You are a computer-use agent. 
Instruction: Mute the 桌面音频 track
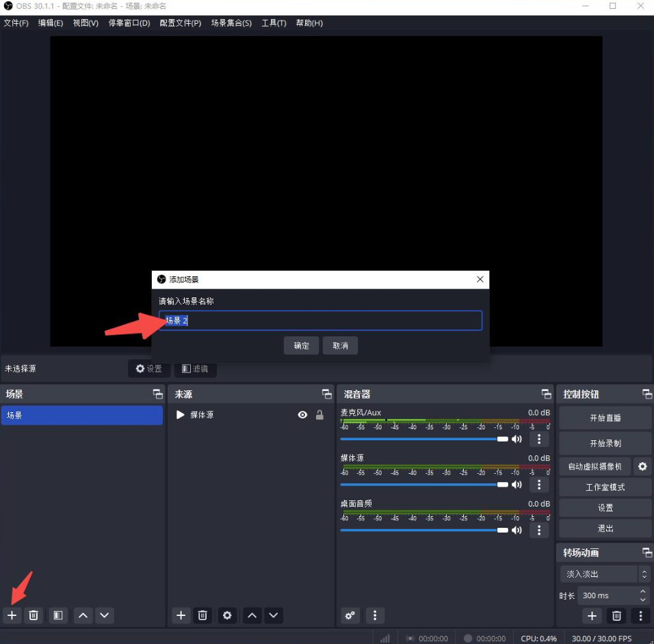click(516, 531)
